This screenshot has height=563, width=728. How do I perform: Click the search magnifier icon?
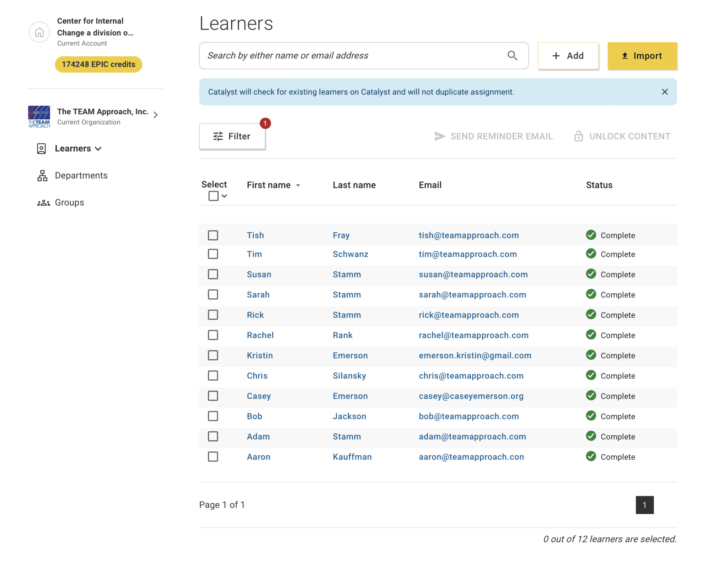512,55
